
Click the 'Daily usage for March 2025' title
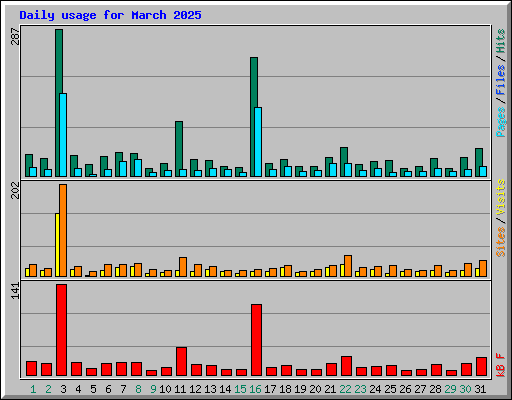(x=110, y=16)
